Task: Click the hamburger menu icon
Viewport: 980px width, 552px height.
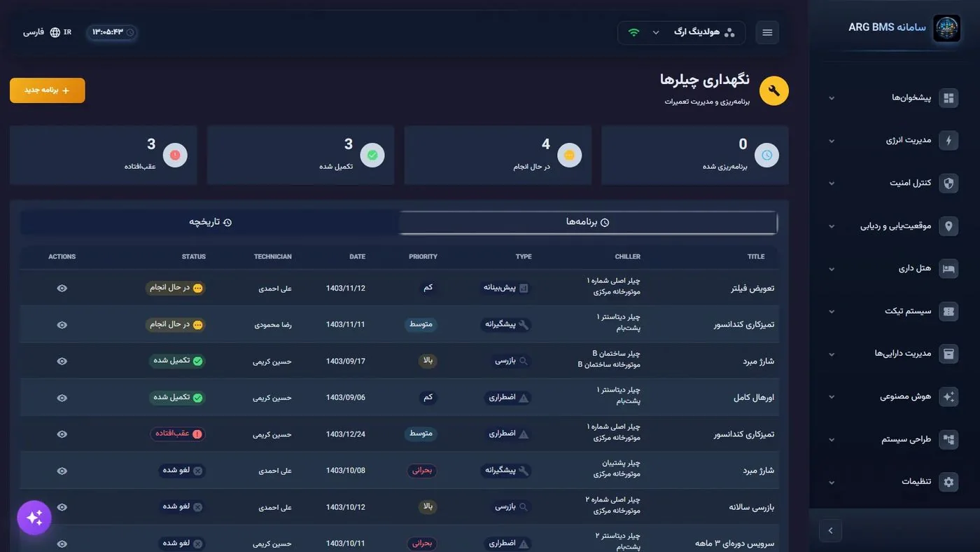Action: click(767, 33)
